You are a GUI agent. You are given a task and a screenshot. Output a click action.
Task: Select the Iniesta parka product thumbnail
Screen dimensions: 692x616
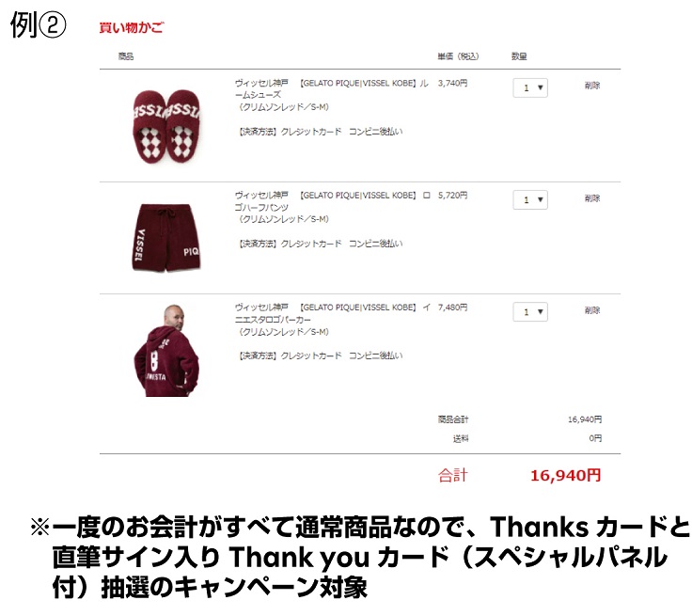pos(166,350)
